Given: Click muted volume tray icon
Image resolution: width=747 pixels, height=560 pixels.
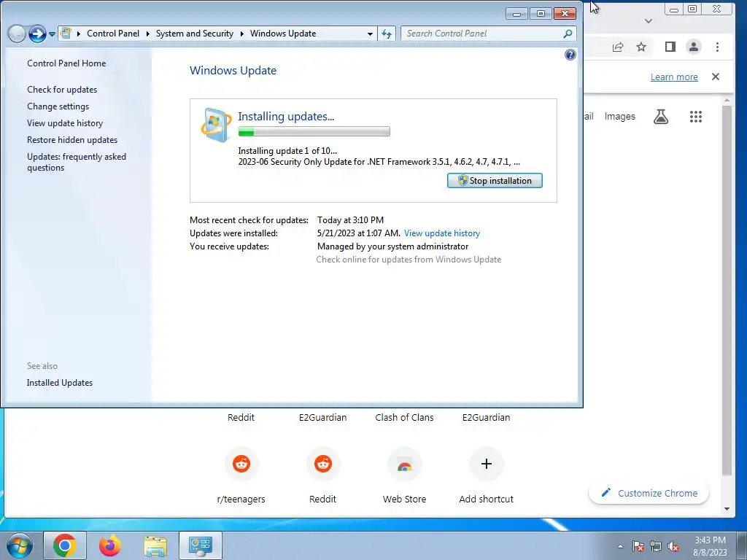Looking at the screenshot, I should point(673,547).
